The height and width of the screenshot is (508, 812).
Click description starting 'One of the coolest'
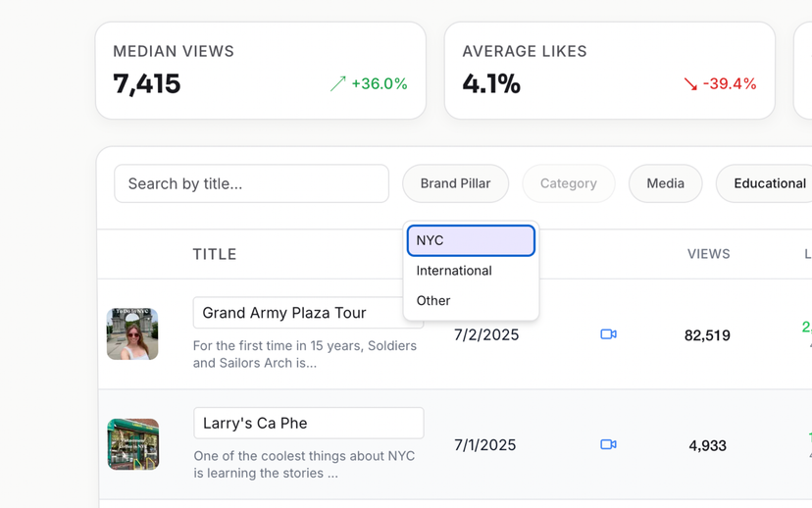pyautogui.click(x=304, y=465)
